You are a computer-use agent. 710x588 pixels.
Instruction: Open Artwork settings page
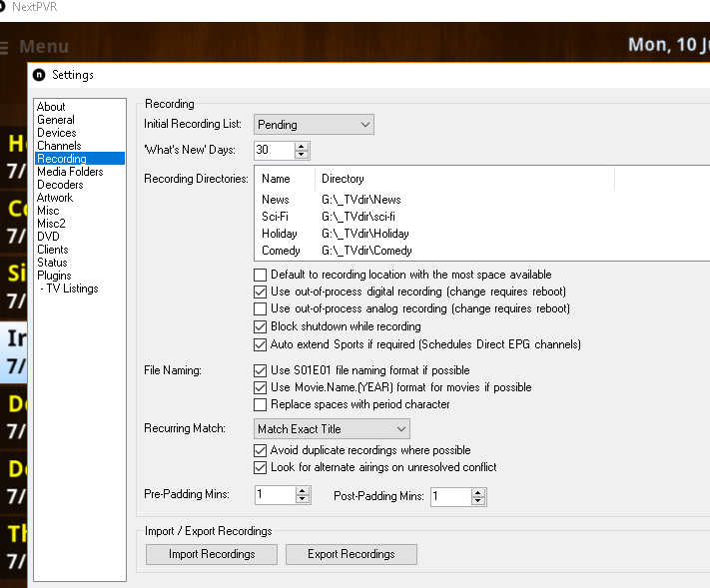coord(55,198)
